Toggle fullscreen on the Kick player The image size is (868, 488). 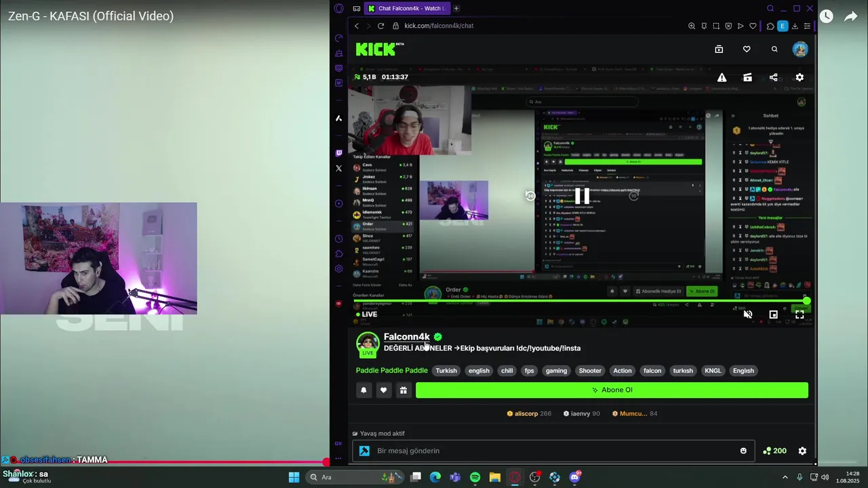(x=800, y=314)
